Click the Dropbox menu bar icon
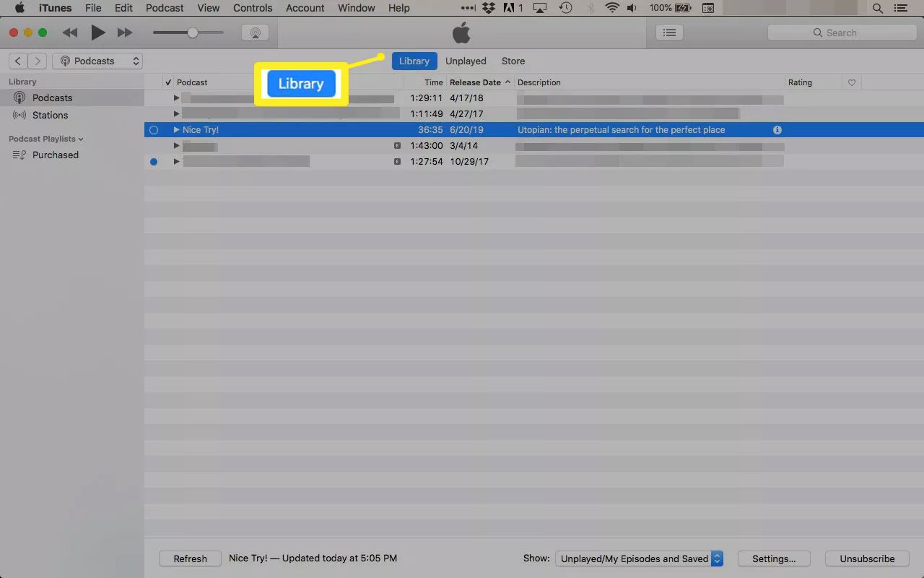This screenshot has width=924, height=578. click(x=489, y=8)
